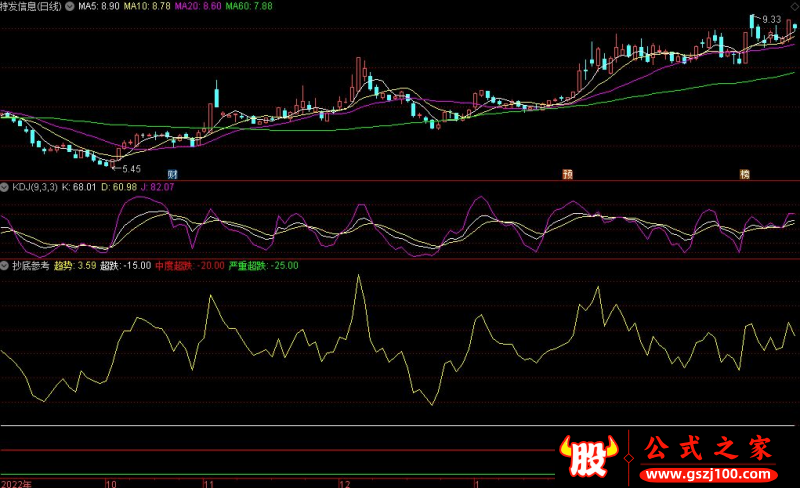Screen dimensions: 800x488
Task: Select the green 严重超跌 value label
Action: tap(264, 266)
